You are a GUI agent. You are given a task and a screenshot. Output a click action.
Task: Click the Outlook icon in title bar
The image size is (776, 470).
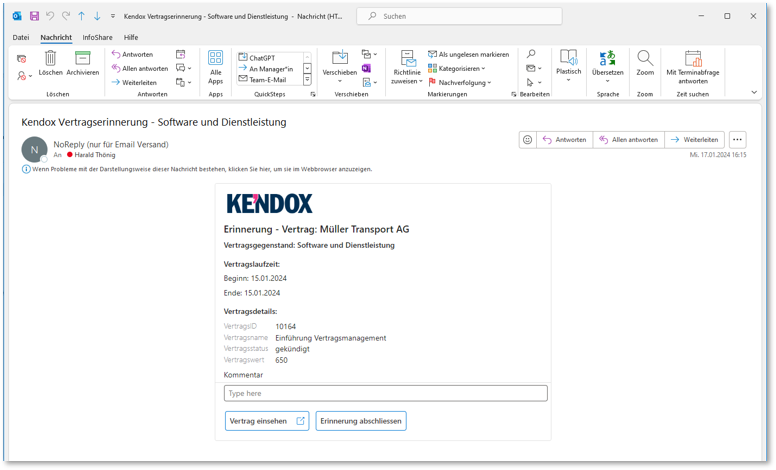(x=17, y=16)
